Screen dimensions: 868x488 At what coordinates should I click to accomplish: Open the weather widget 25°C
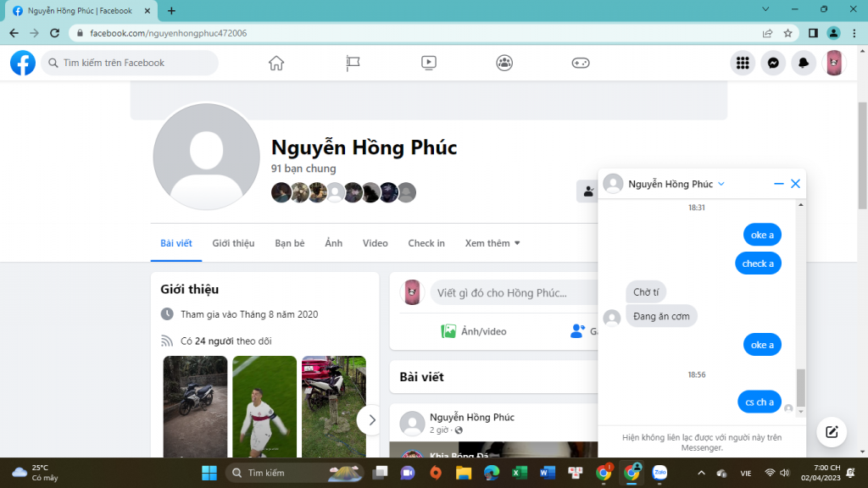coord(35,473)
